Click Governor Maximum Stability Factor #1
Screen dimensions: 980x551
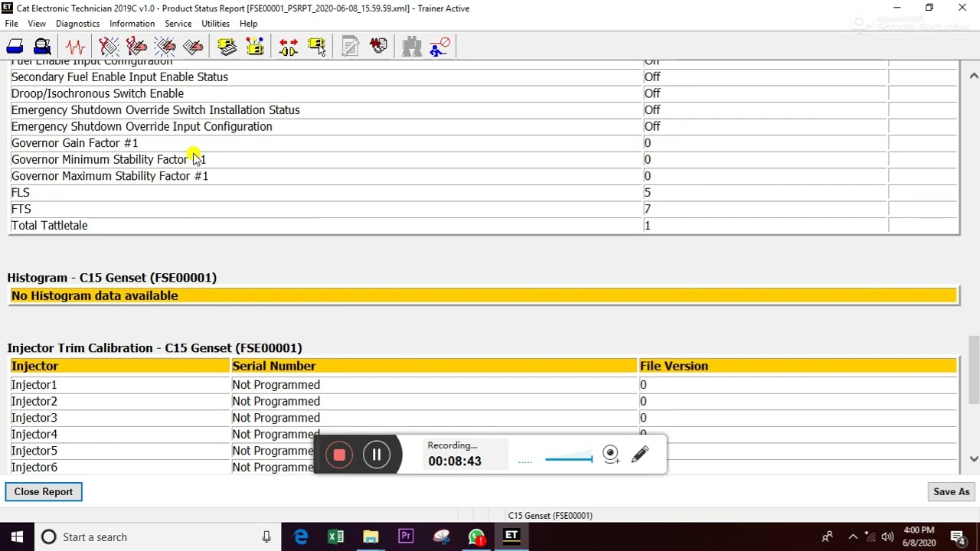(109, 176)
